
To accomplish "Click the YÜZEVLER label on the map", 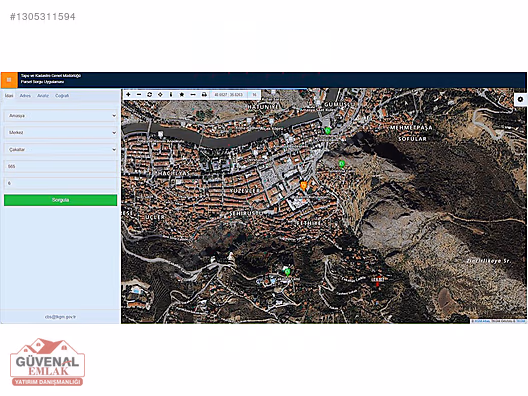I will pyautogui.click(x=245, y=191).
